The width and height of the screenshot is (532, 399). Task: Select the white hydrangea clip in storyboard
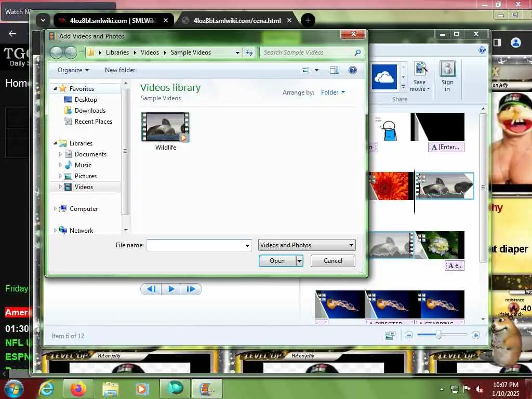(440, 245)
